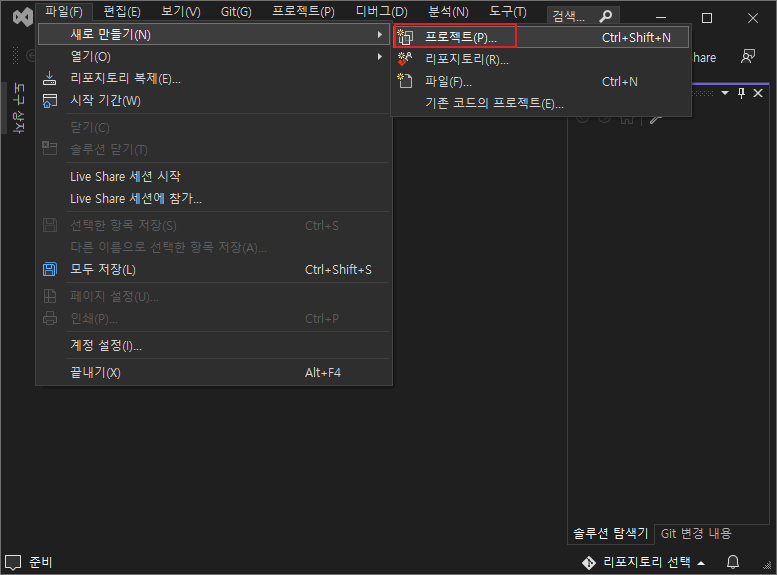The image size is (777, 575).
Task: Choose Live Share 세션에 참가...
Action: pyautogui.click(x=214, y=198)
